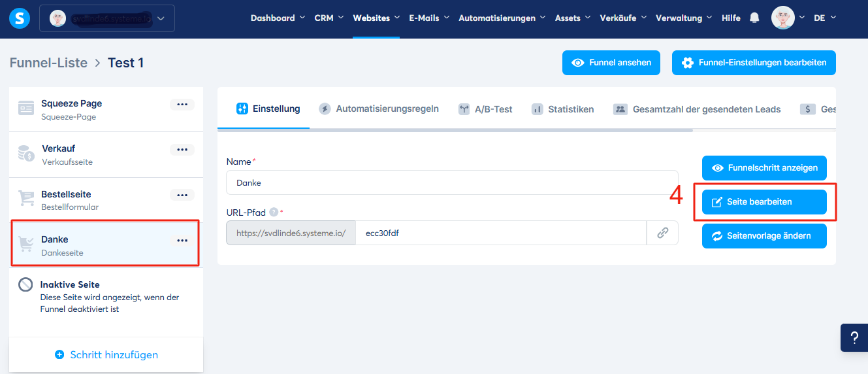Click the Name field containing Danke
Image resolution: width=868 pixels, height=374 pixels.
pos(452,183)
